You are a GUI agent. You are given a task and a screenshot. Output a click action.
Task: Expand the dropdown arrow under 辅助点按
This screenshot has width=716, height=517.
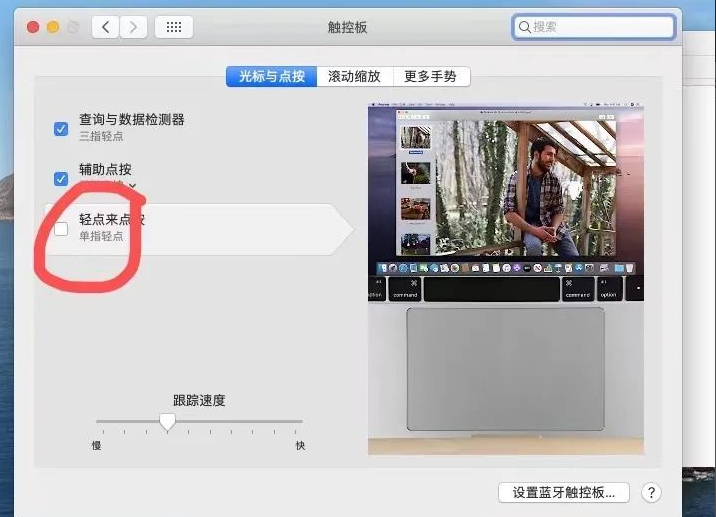[132, 187]
